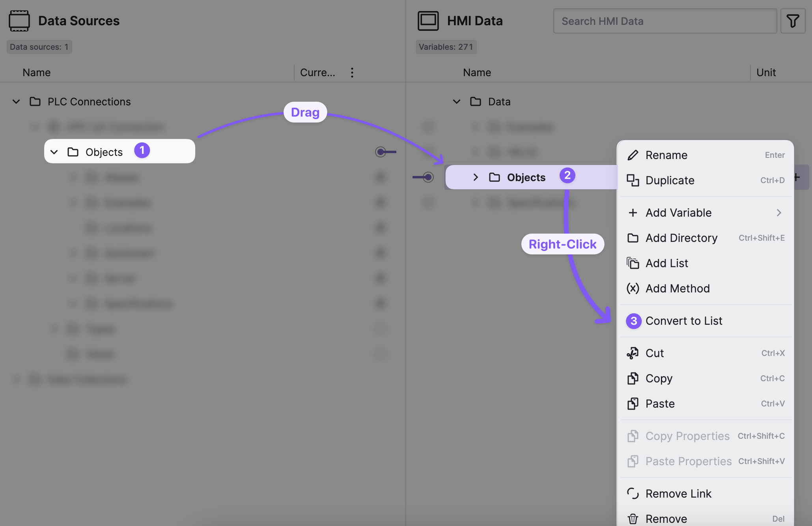812x526 pixels.
Task: Click the filter funnel icon
Action: [x=793, y=21]
